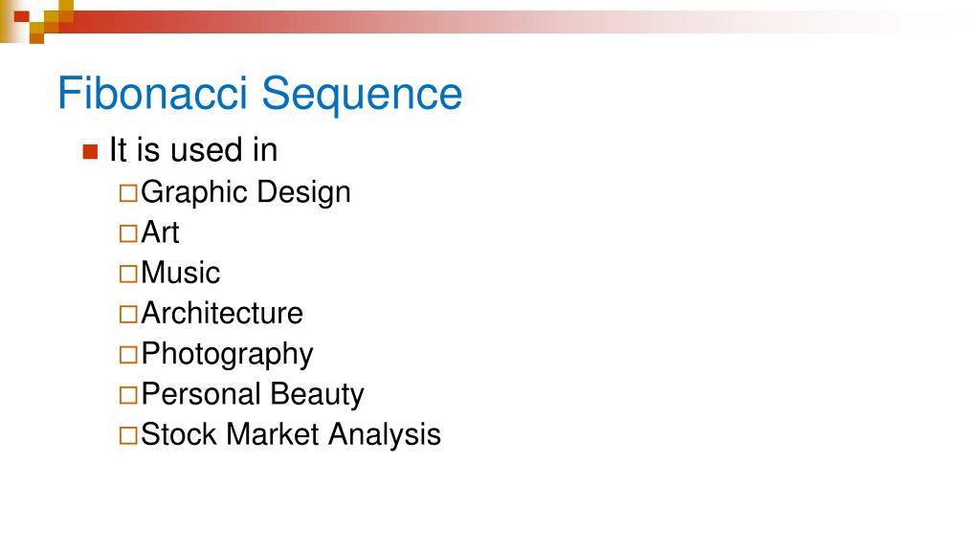Click the Fibonacci Sequence slide title

point(260,94)
